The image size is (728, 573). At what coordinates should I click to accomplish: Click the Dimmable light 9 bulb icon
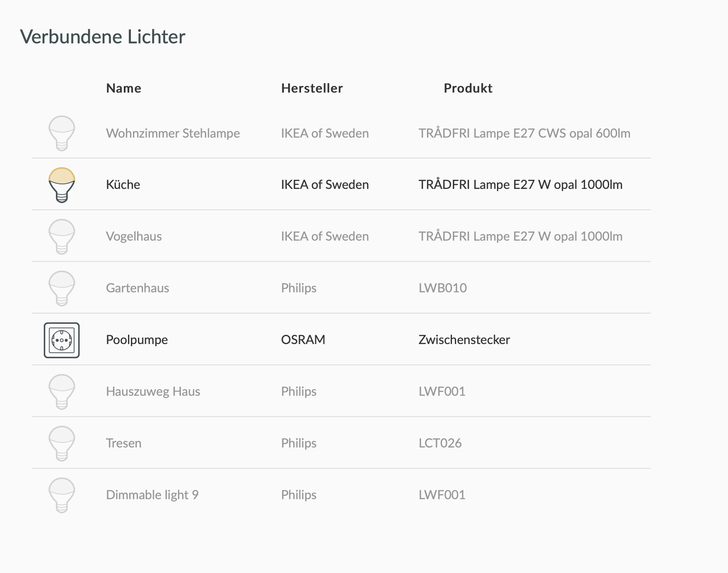[x=62, y=495]
